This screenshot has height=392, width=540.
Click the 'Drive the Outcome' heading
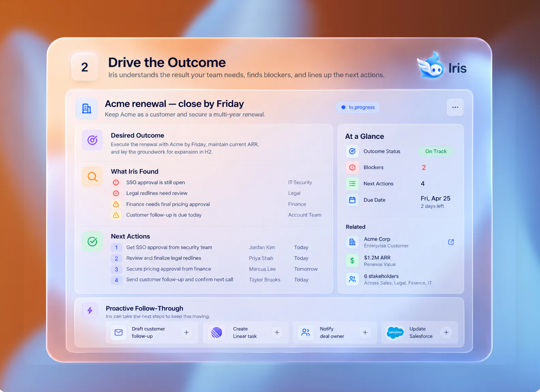click(x=167, y=62)
